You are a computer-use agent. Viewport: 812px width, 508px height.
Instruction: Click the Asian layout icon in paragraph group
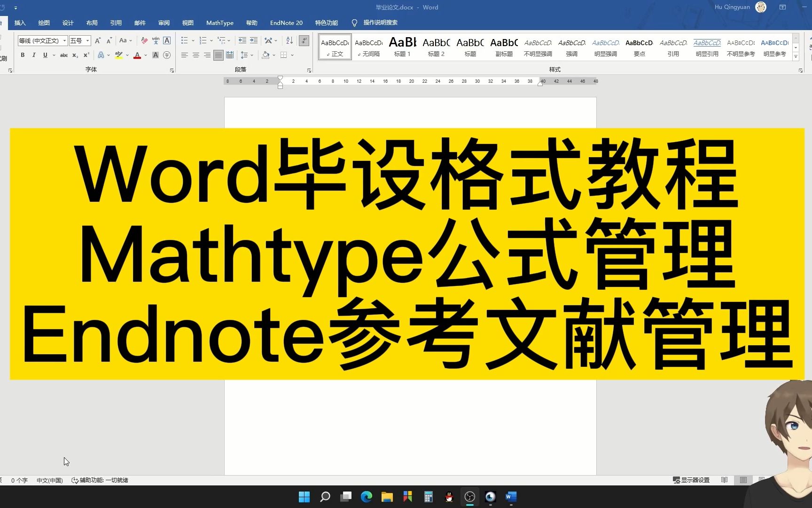tap(268, 40)
